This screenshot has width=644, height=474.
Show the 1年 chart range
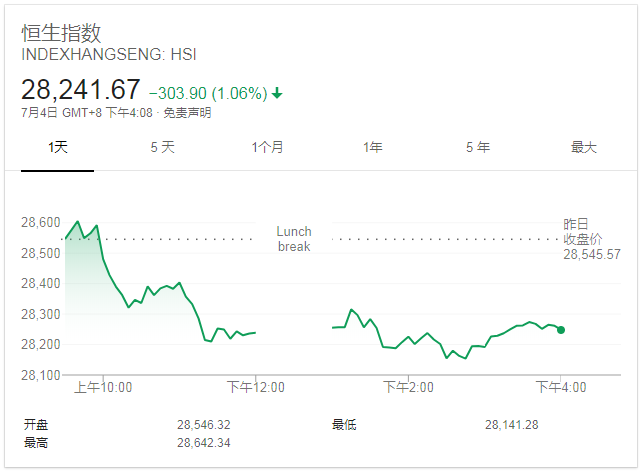373,147
